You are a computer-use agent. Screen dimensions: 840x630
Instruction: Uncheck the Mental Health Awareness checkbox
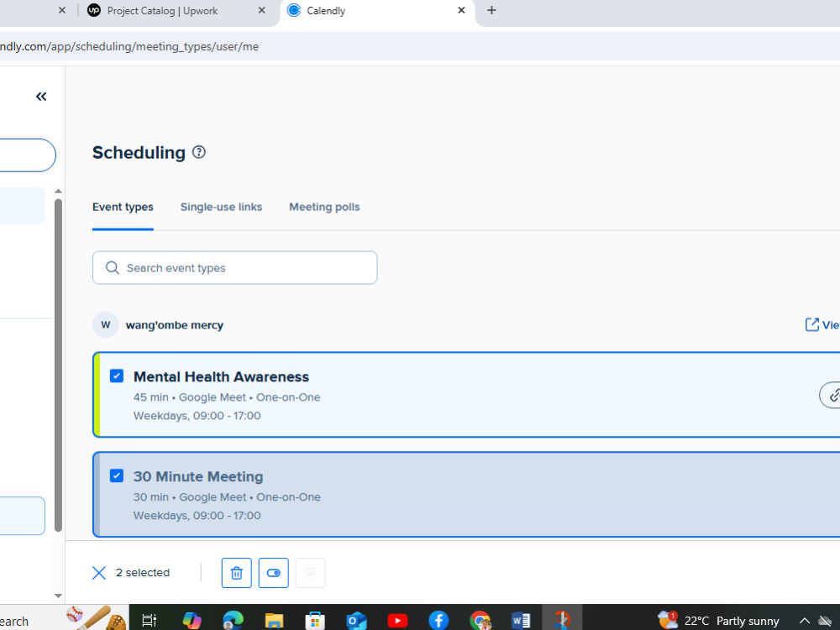tap(116, 375)
